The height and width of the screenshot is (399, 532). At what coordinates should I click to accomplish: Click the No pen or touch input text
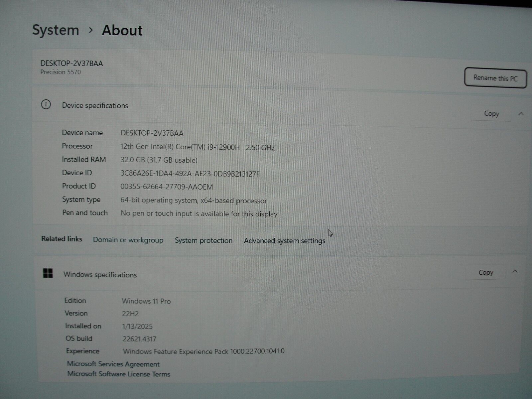(199, 214)
